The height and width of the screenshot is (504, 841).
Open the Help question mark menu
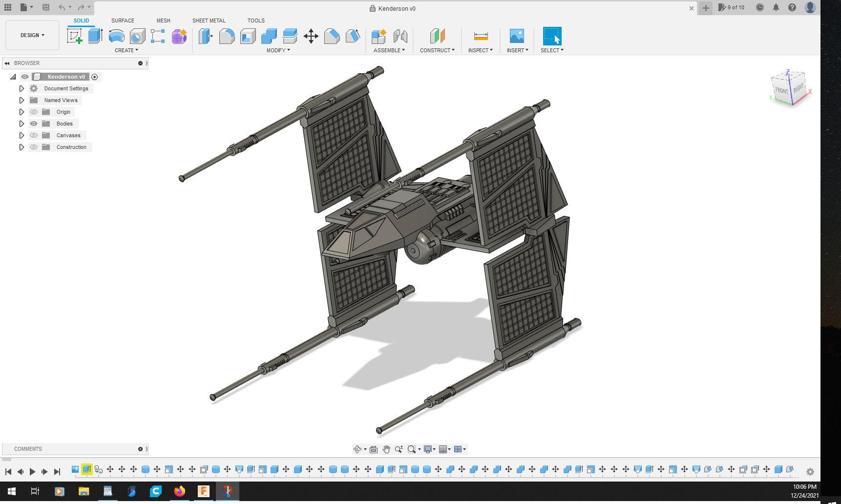point(792,7)
